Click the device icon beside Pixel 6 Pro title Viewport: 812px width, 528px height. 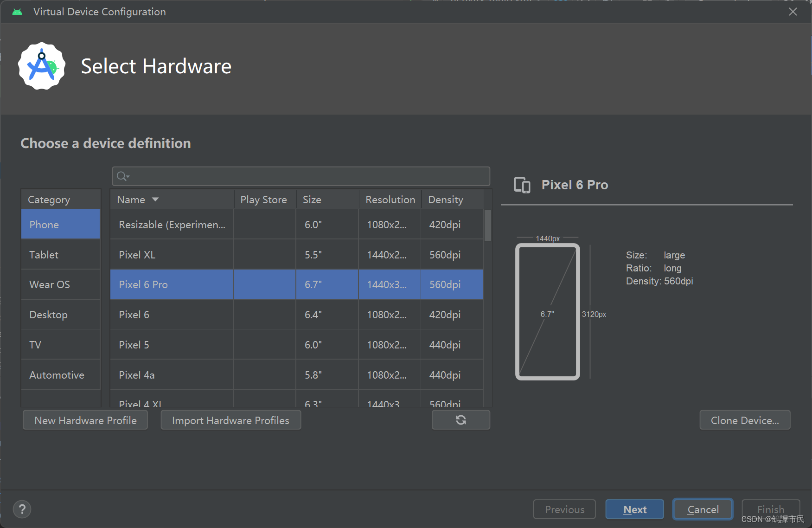[522, 185]
